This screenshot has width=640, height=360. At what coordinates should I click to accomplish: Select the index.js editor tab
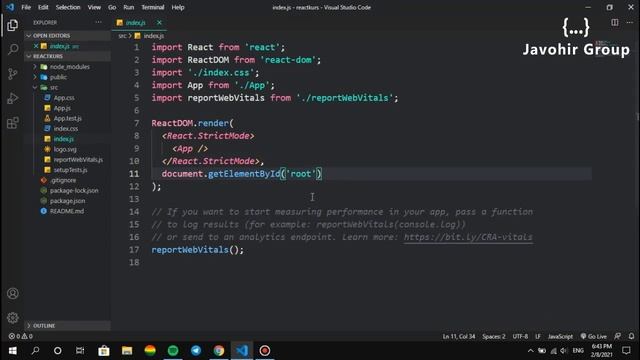pyautogui.click(x=139, y=22)
